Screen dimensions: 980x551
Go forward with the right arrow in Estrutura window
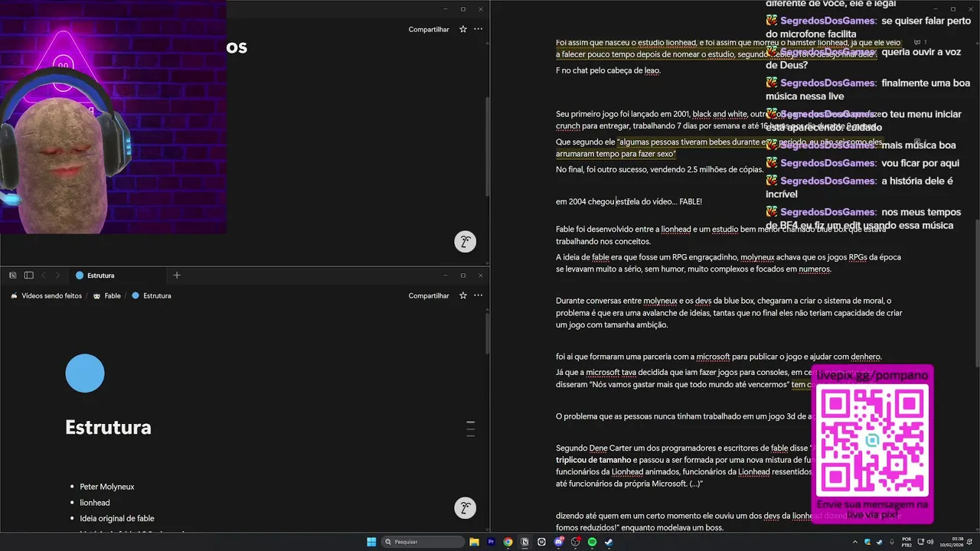click(57, 275)
